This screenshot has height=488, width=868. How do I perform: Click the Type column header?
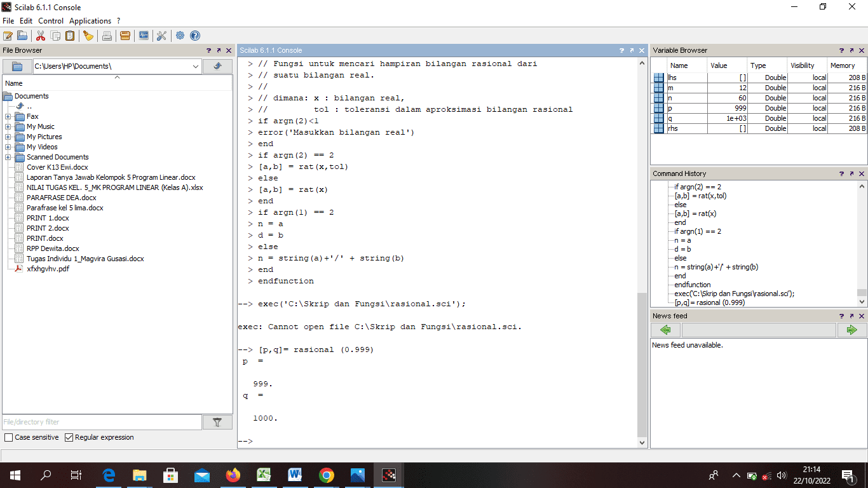pyautogui.click(x=767, y=65)
